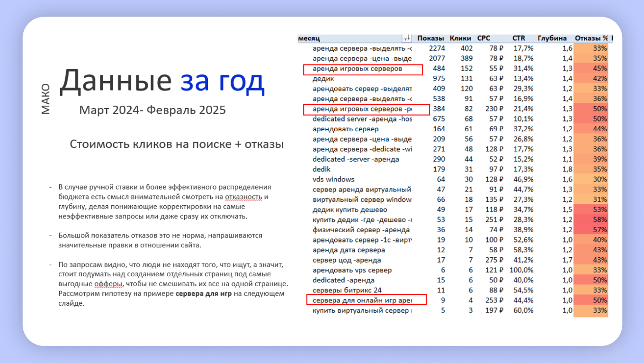Click the CPC cell 275 ₽
The image size is (644, 363).
[x=493, y=260]
